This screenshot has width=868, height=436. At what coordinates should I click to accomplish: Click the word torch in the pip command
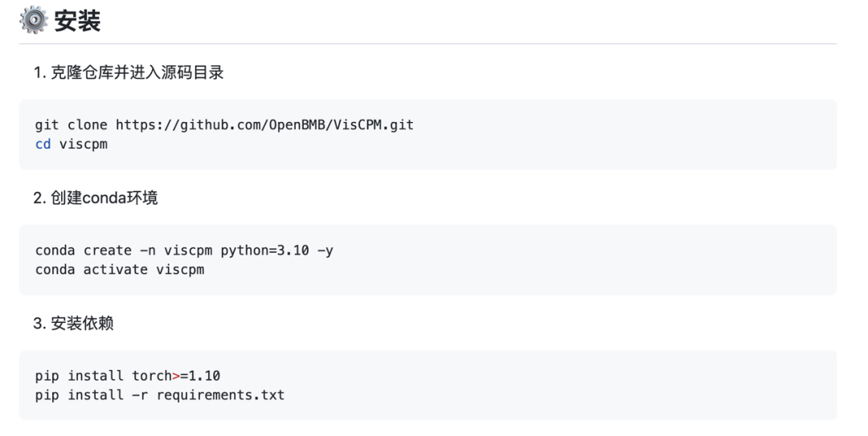[x=152, y=376]
